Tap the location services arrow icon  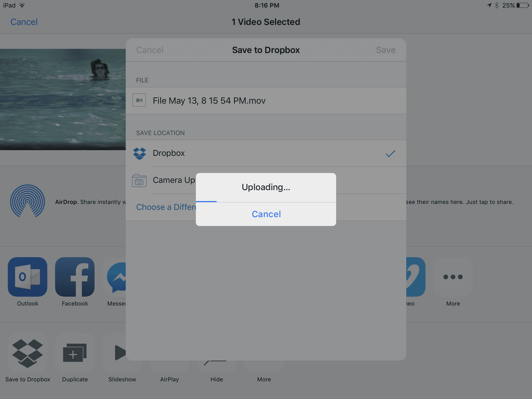[489, 5]
